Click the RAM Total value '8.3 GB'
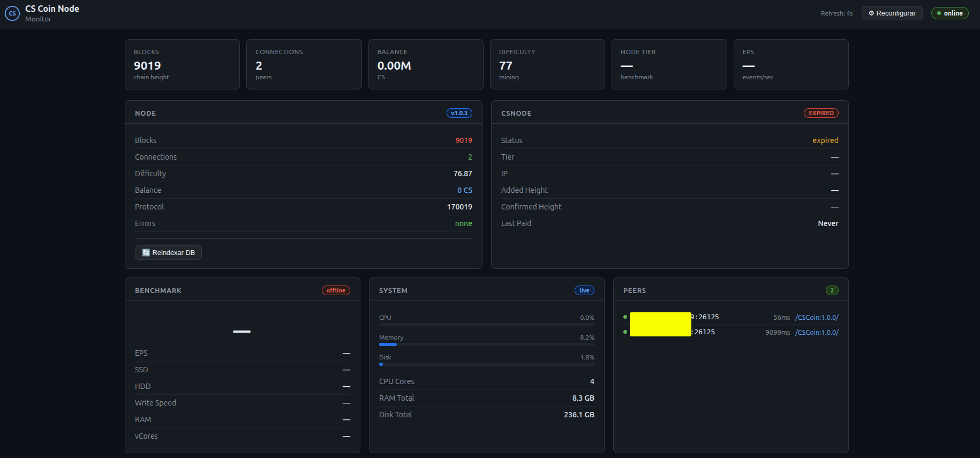 click(583, 398)
